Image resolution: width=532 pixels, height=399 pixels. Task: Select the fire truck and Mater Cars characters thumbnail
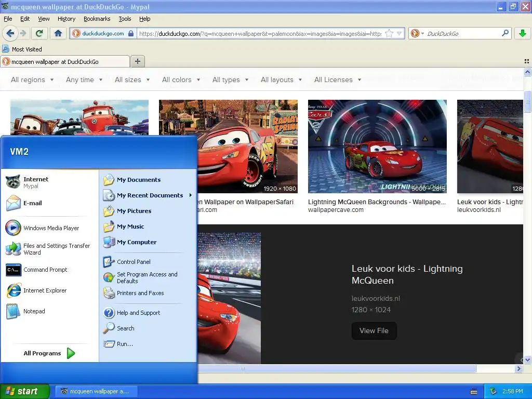79,117
